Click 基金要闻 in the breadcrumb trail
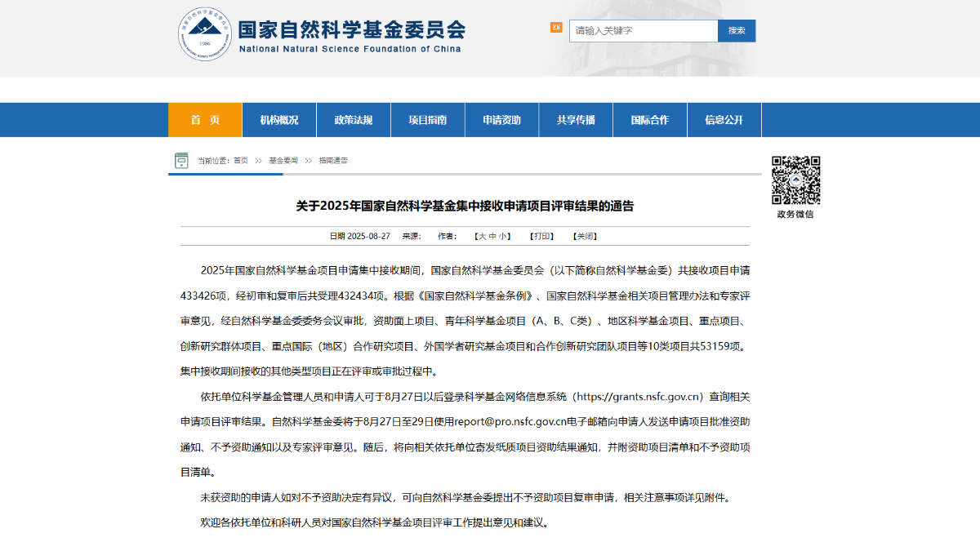Viewport: 980px width, 542px height. (x=283, y=161)
